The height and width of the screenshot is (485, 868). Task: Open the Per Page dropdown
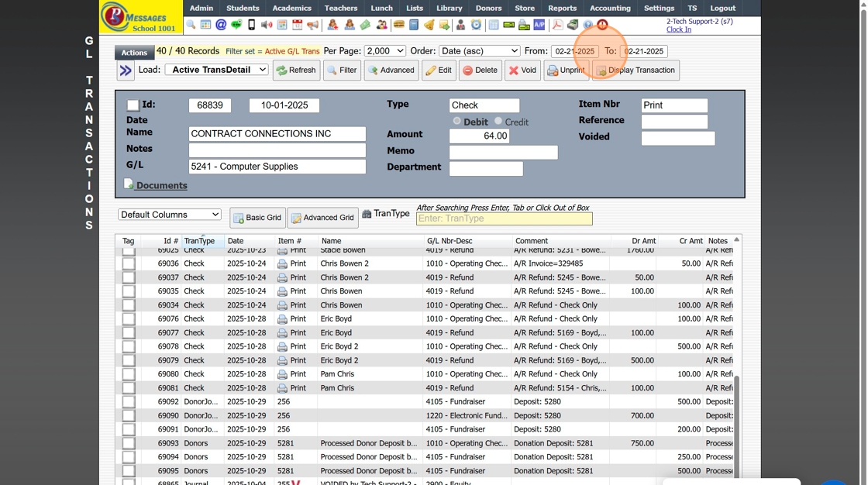pyautogui.click(x=384, y=51)
